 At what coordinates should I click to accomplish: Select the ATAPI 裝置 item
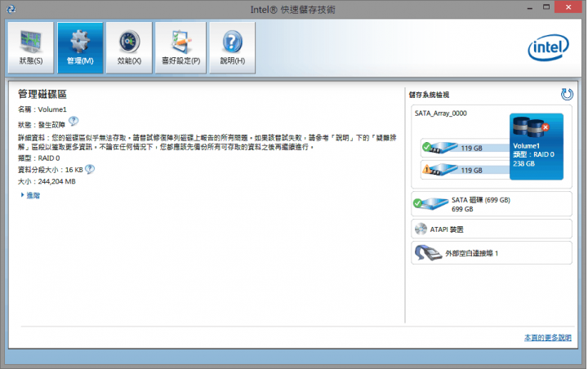point(492,229)
